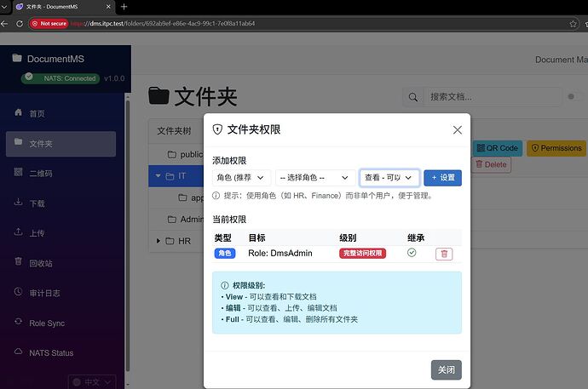Toggle the switch beside the search box

[x=574, y=96]
